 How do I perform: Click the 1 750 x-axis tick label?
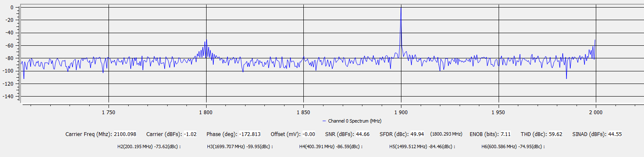(109, 112)
